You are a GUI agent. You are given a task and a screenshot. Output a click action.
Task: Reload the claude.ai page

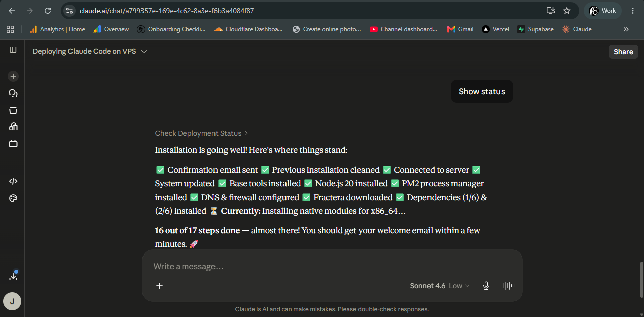click(x=48, y=11)
